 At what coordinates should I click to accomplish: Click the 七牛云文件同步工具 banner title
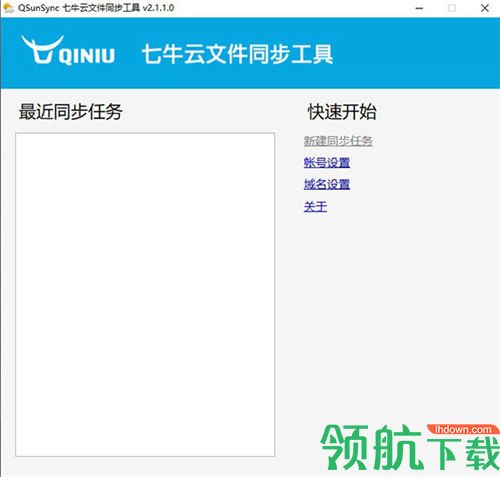[x=237, y=54]
